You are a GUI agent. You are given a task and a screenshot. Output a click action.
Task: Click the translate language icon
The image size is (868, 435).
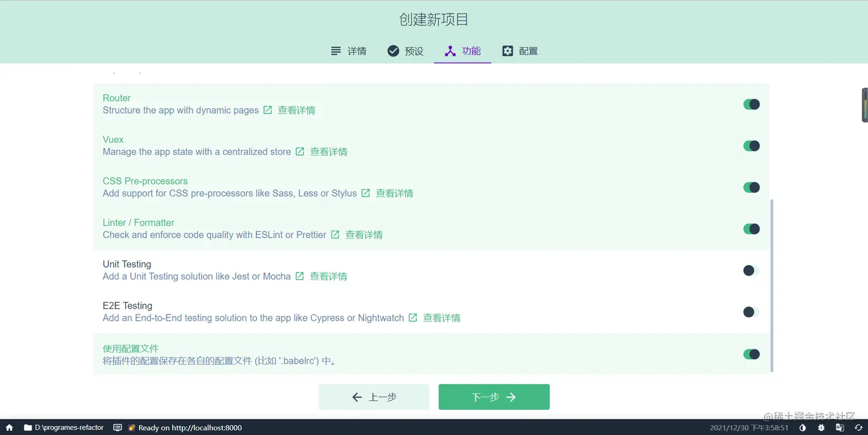pos(840,428)
